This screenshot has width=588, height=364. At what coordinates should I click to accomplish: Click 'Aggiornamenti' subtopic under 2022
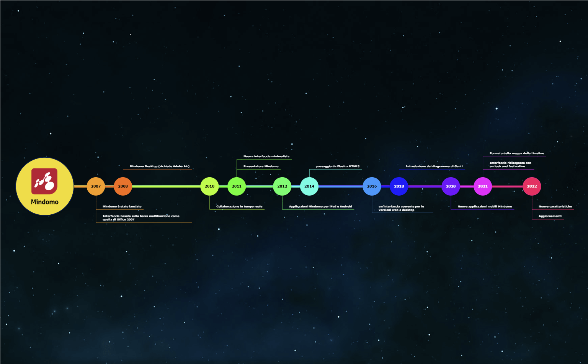[550, 216]
